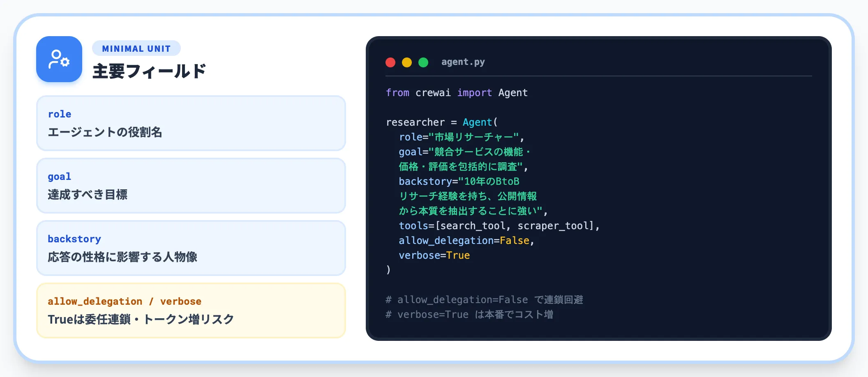Click the green window dot
The image size is (868, 377).
click(423, 62)
